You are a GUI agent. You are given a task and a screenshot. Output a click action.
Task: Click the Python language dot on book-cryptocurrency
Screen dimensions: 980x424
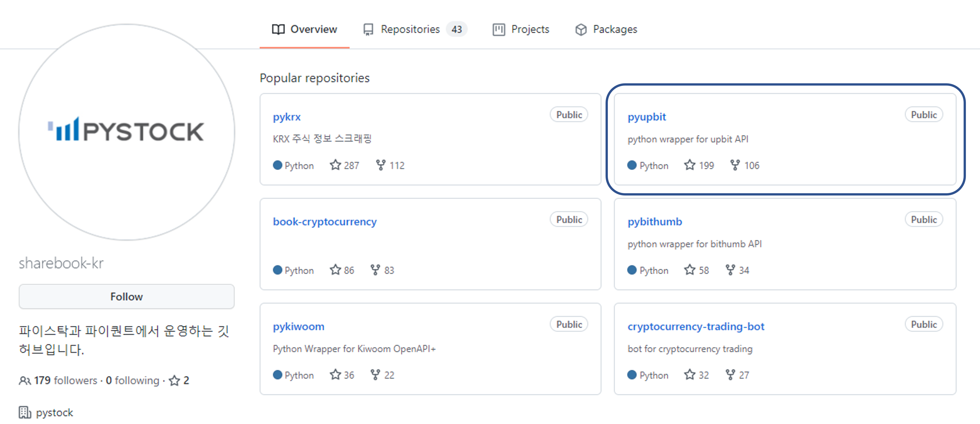(x=277, y=270)
